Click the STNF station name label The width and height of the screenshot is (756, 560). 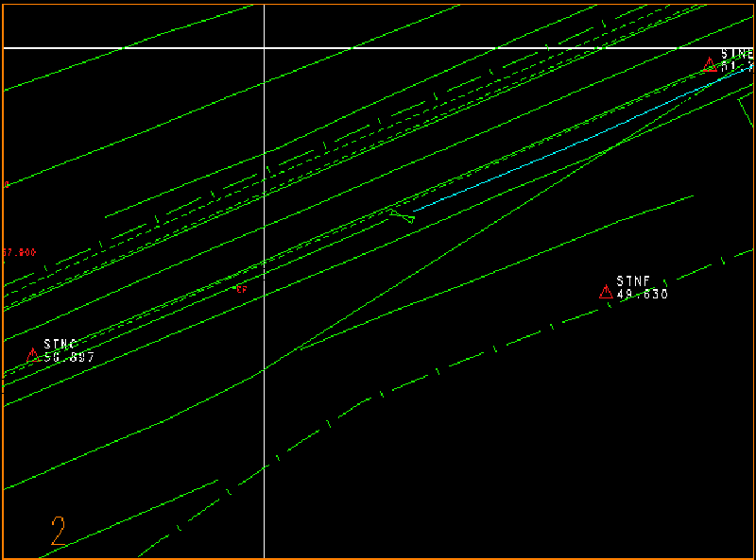[633, 281]
